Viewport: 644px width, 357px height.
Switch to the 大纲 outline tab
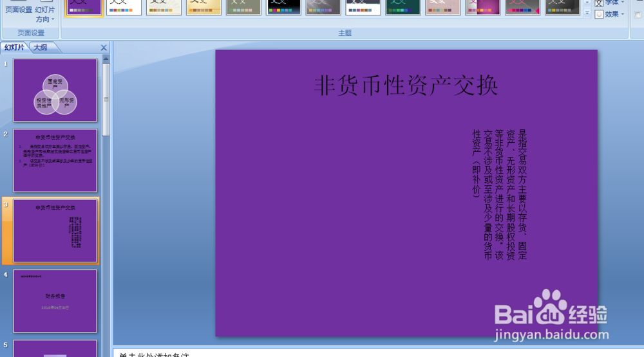[40, 48]
